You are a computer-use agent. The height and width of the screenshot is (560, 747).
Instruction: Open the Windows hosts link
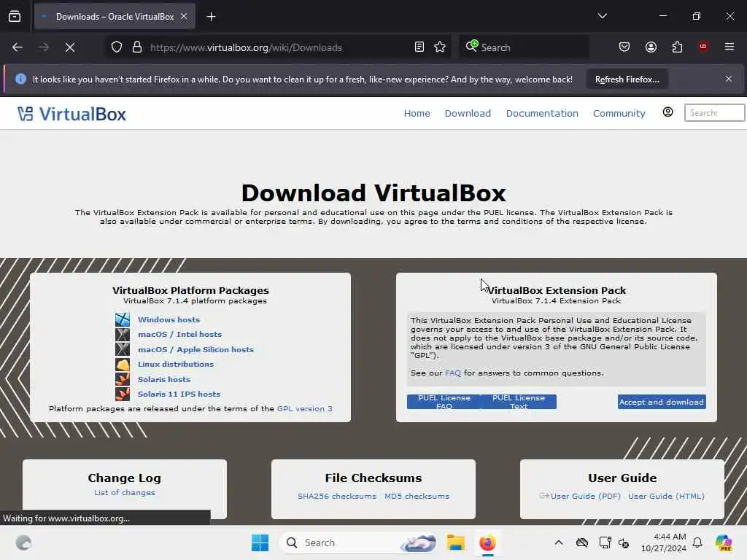(x=169, y=319)
